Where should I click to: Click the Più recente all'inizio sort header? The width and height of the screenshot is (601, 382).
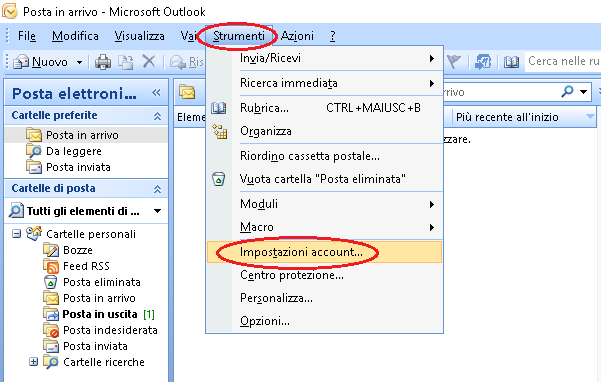[524, 117]
